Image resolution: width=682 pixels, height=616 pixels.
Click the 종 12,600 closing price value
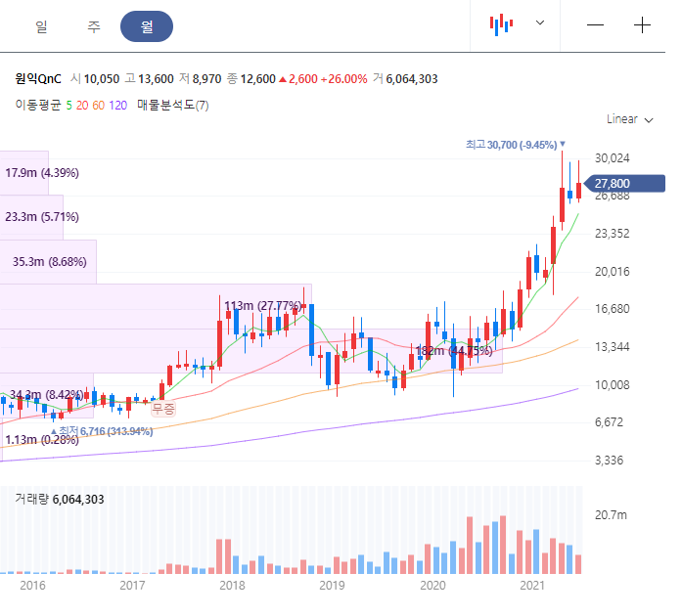point(251,79)
